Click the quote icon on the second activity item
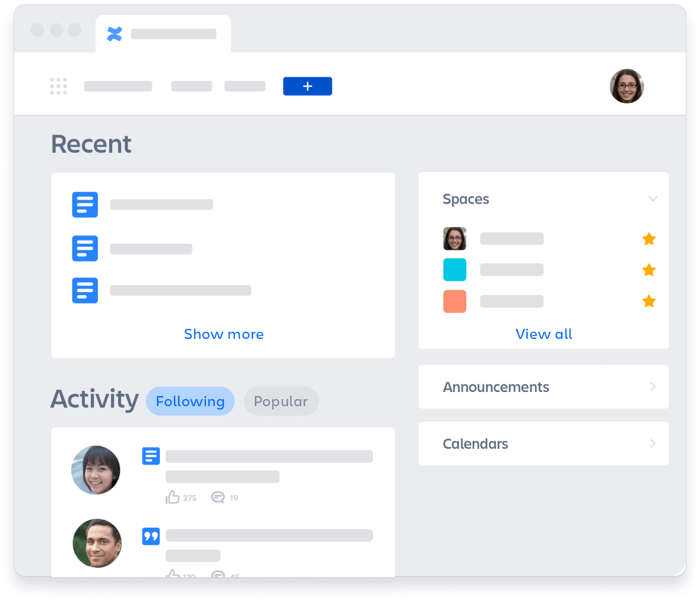This screenshot has height=601, width=700. coord(151,536)
